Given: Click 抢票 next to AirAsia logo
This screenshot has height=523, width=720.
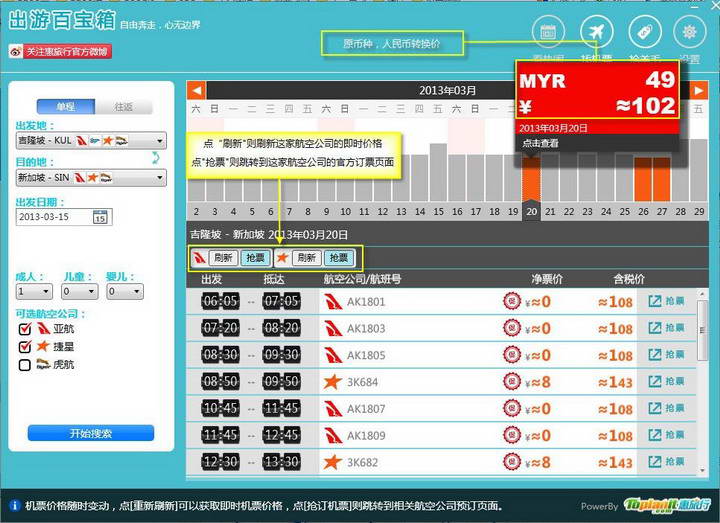Looking at the screenshot, I should click(255, 258).
